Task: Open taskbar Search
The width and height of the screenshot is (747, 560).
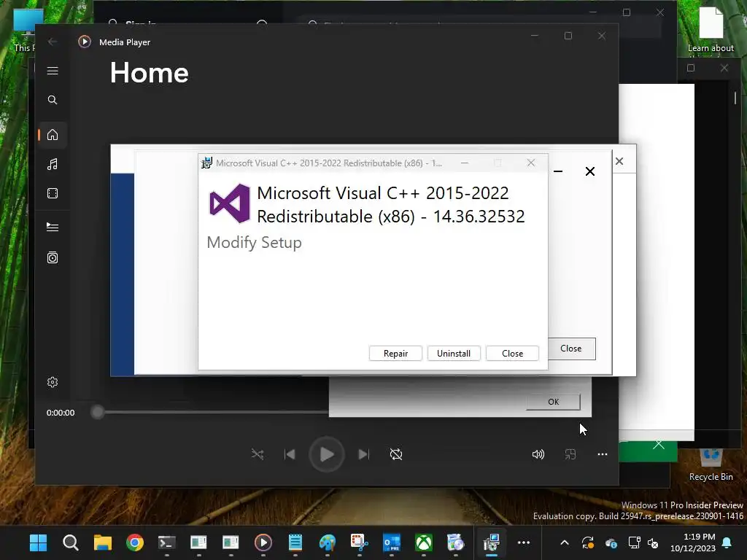Action: pyautogui.click(x=71, y=542)
